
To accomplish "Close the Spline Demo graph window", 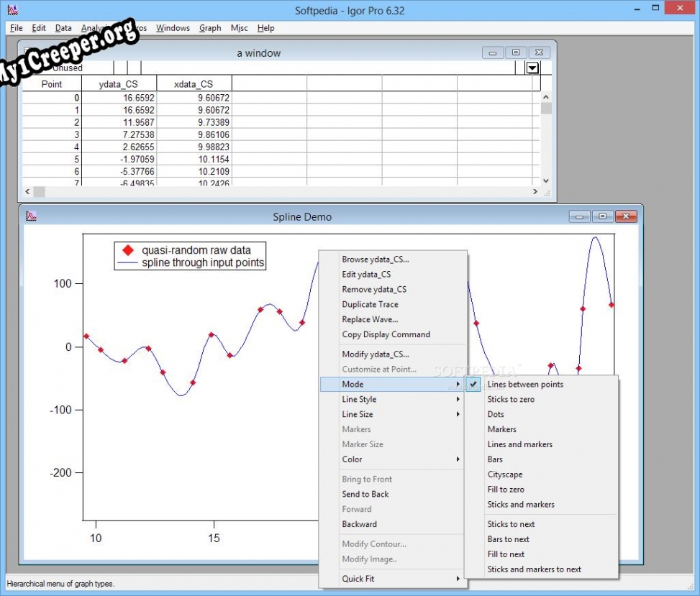I will click(x=626, y=216).
